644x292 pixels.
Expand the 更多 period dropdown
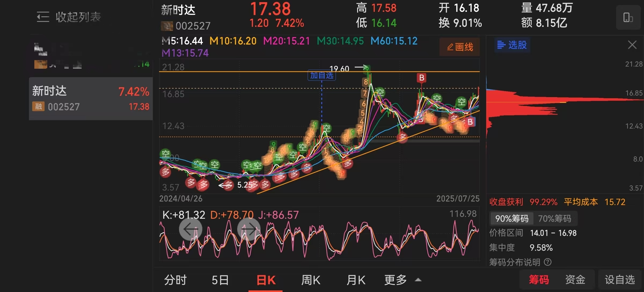tap(403, 280)
